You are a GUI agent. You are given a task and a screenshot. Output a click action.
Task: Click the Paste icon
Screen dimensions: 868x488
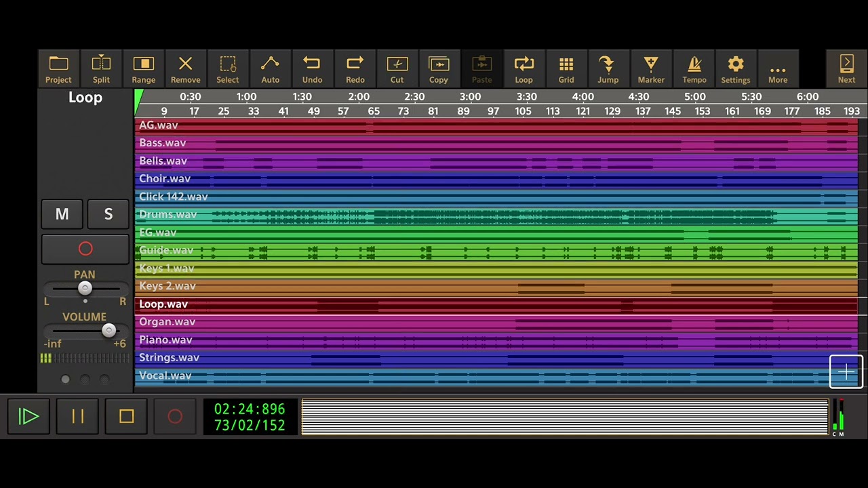pyautogui.click(x=481, y=69)
